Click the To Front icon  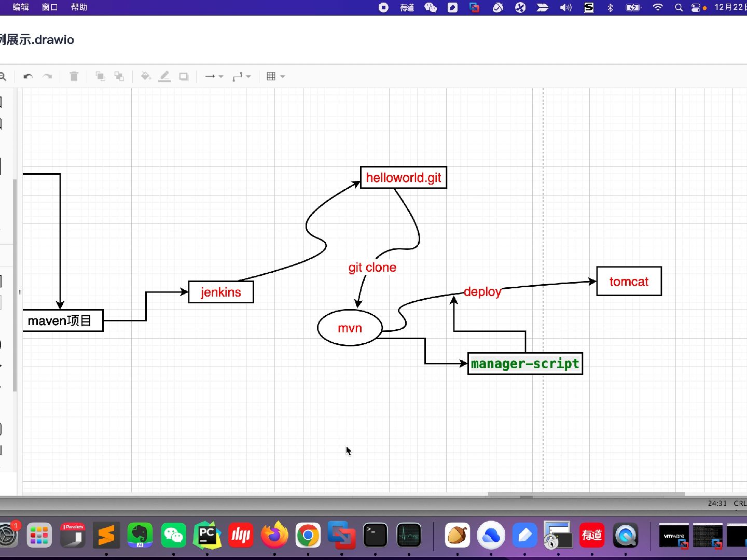100,76
